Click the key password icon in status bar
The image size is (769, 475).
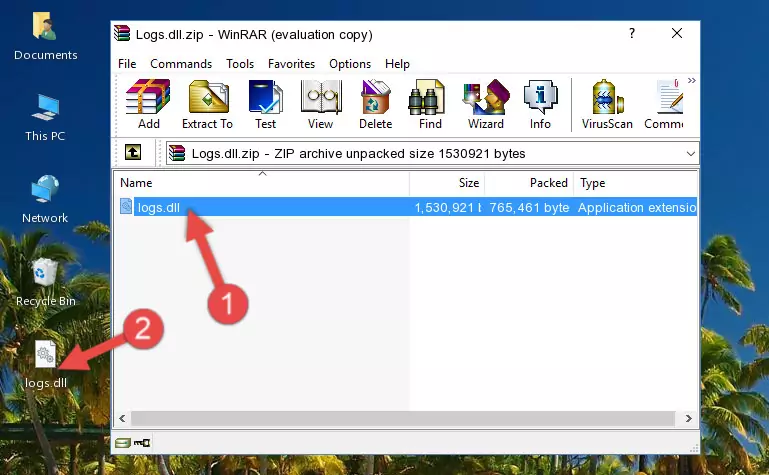pos(142,443)
